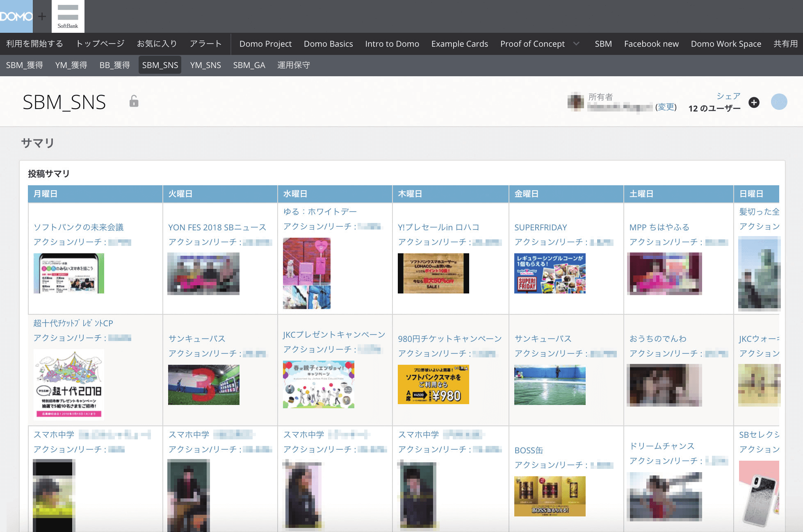Open おうちのでんわ post link
The height and width of the screenshot is (532, 803).
coord(658,339)
